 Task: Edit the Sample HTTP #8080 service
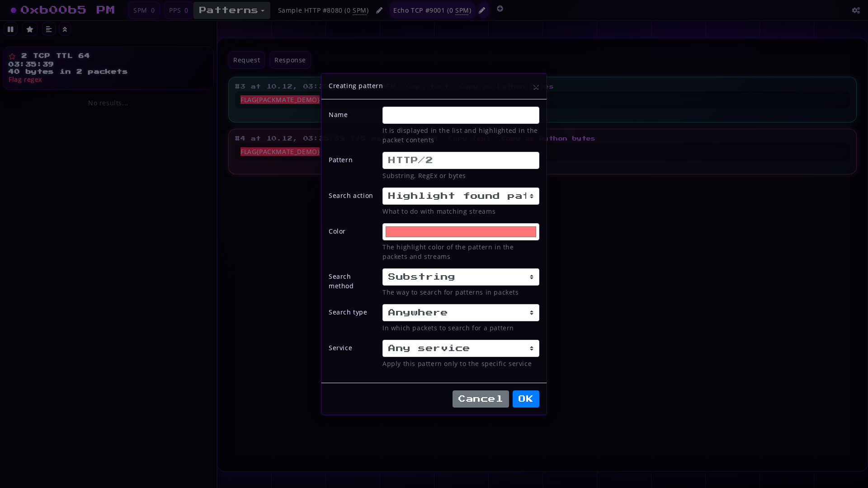[x=379, y=10]
